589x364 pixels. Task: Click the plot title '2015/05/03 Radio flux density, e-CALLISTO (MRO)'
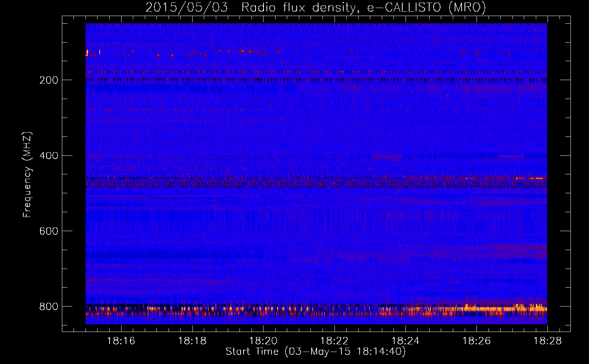click(x=316, y=7)
